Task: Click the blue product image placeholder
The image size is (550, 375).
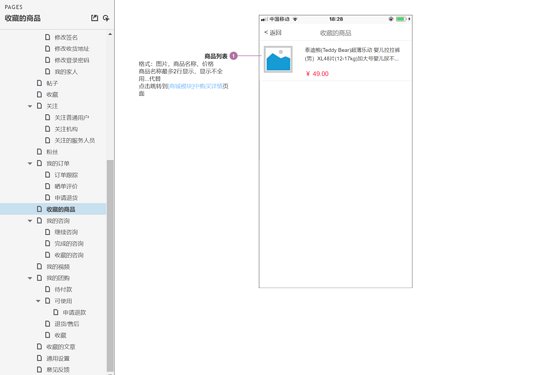Action: tap(278, 59)
